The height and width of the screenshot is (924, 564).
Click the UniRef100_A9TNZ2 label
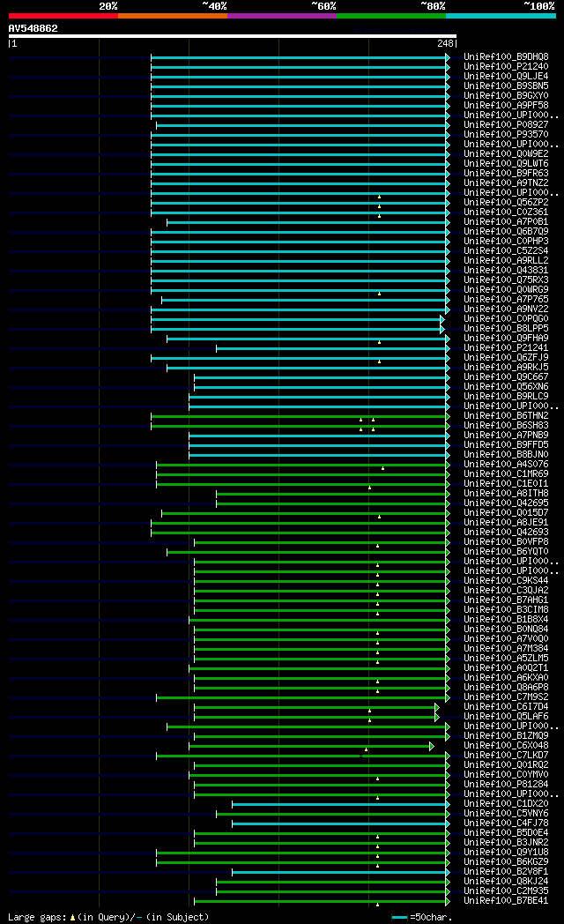(x=506, y=183)
